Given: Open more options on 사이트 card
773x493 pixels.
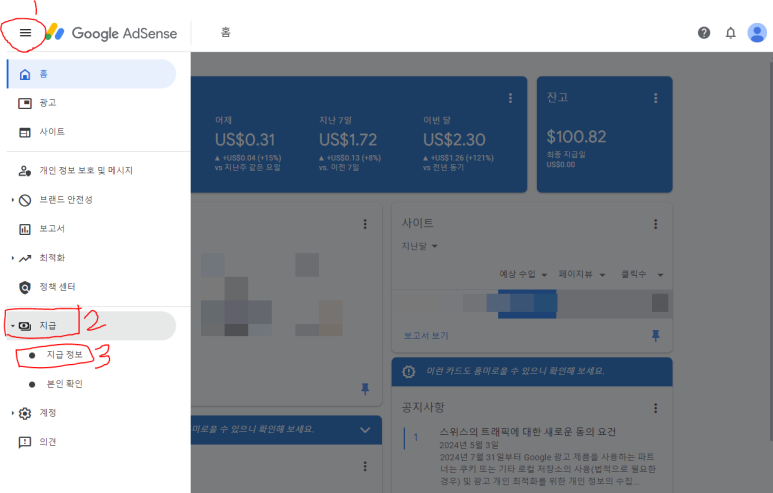Looking at the screenshot, I should click(656, 224).
